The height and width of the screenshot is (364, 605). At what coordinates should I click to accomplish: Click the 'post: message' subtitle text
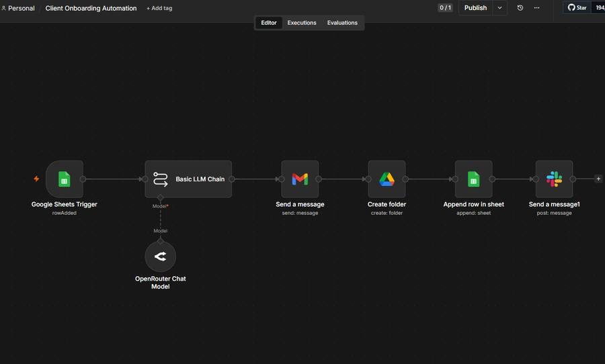click(x=554, y=213)
